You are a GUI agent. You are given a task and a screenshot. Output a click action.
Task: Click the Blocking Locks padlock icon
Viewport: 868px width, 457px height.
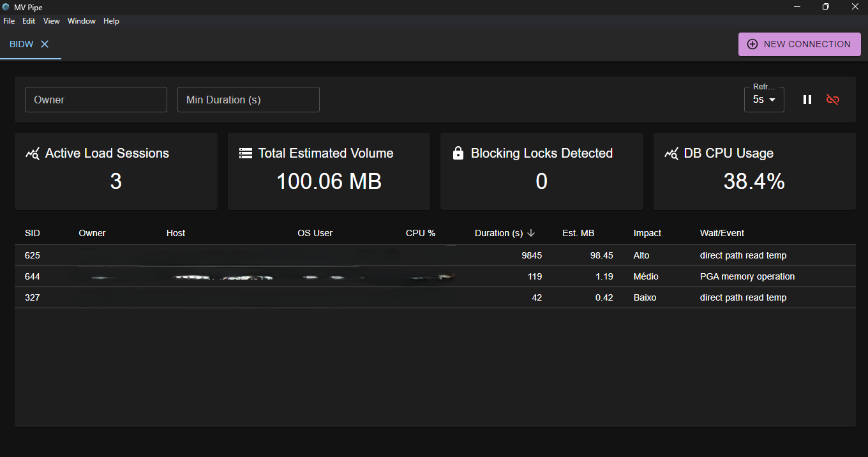coord(458,153)
